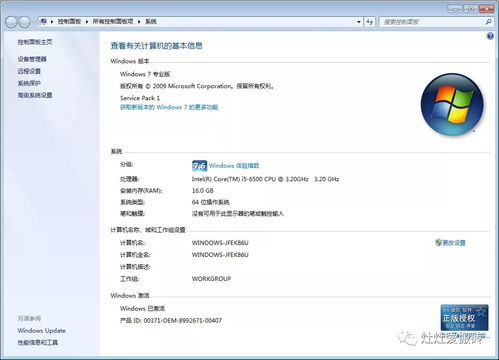This screenshot has width=499, height=360.
Task: Go to 所有控制面板项 breadcrumb
Action: (113, 22)
